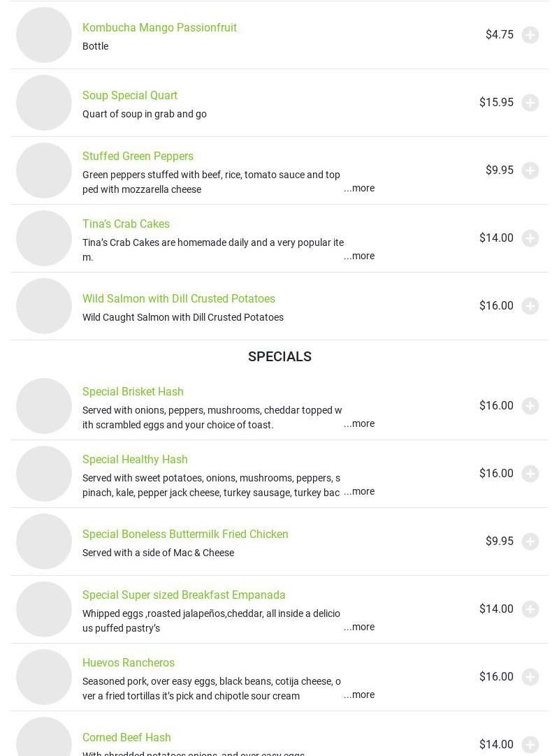Add Huevos Rancheros with plus icon
The width and height of the screenshot is (559, 756).
tap(530, 677)
